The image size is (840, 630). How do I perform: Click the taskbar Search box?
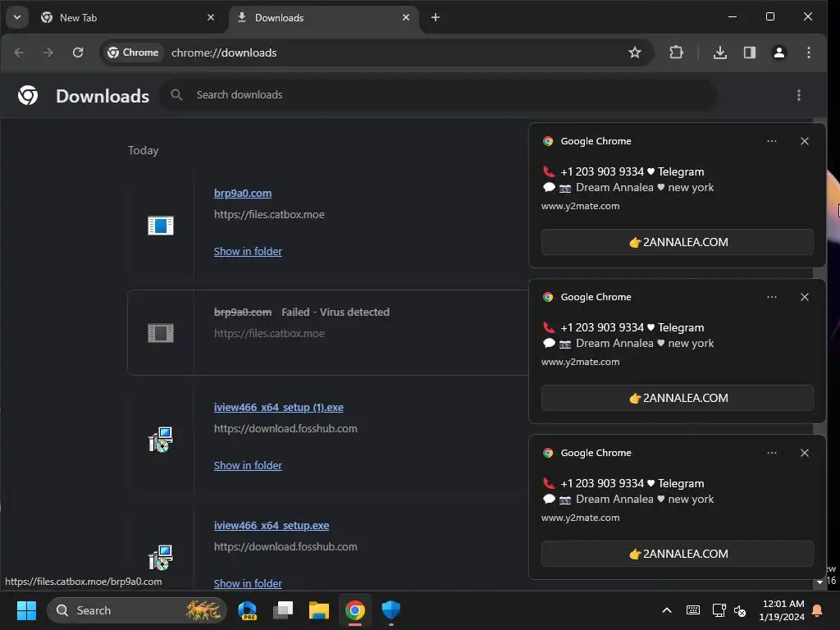pyautogui.click(x=137, y=610)
